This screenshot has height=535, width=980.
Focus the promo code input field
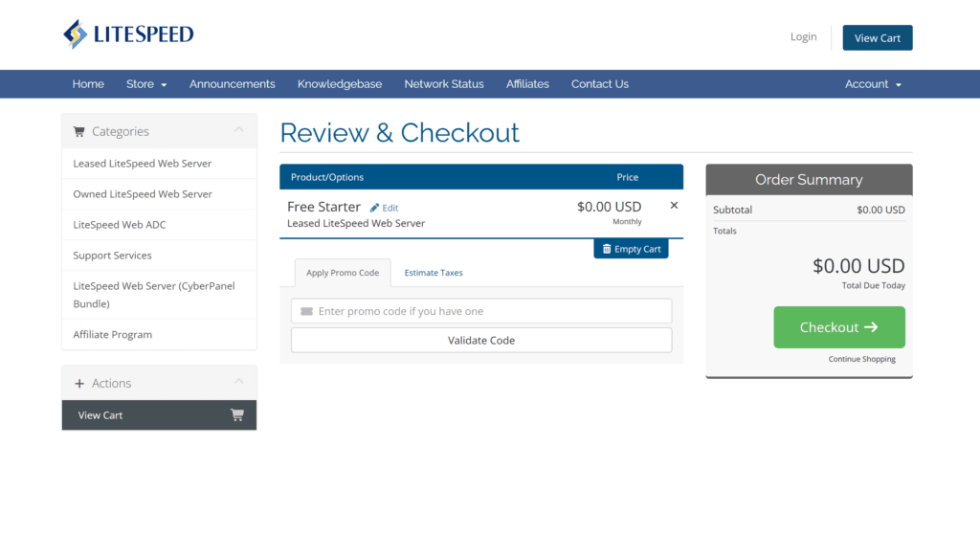[x=481, y=311]
